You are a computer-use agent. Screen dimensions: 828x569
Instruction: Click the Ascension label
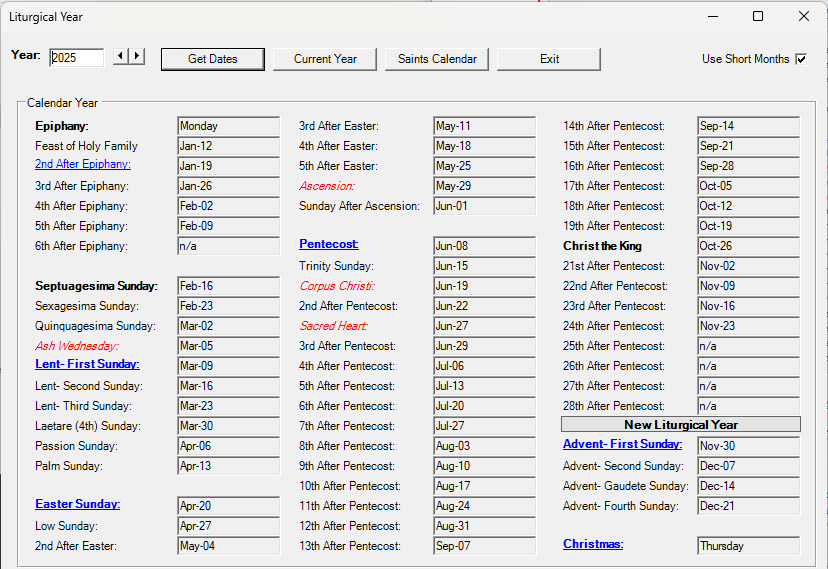coord(327,186)
